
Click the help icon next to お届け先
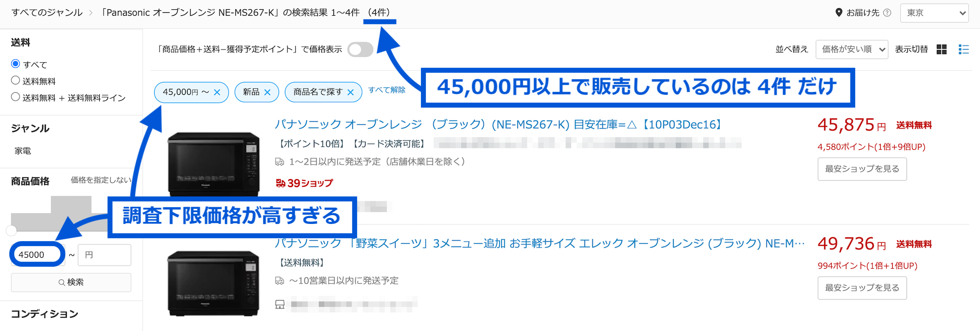point(887,13)
